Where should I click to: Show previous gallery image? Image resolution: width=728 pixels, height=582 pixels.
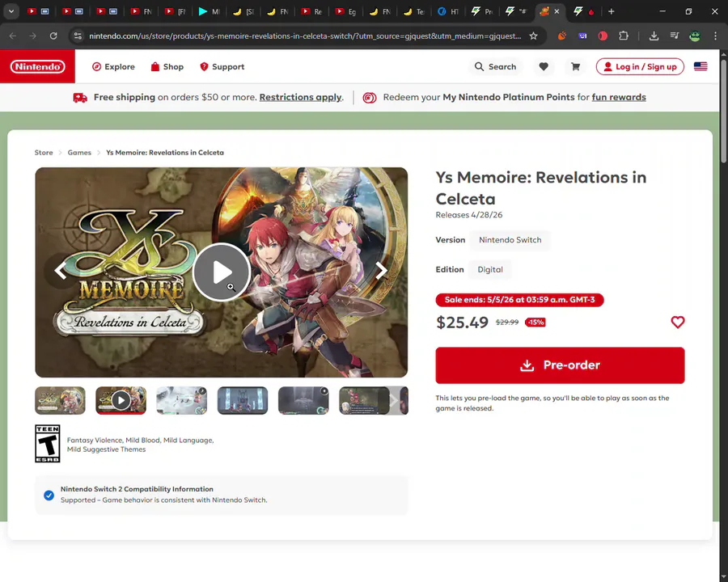(61, 271)
